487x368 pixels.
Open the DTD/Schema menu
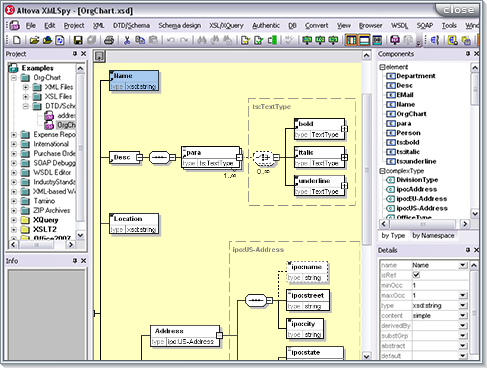[x=131, y=25]
